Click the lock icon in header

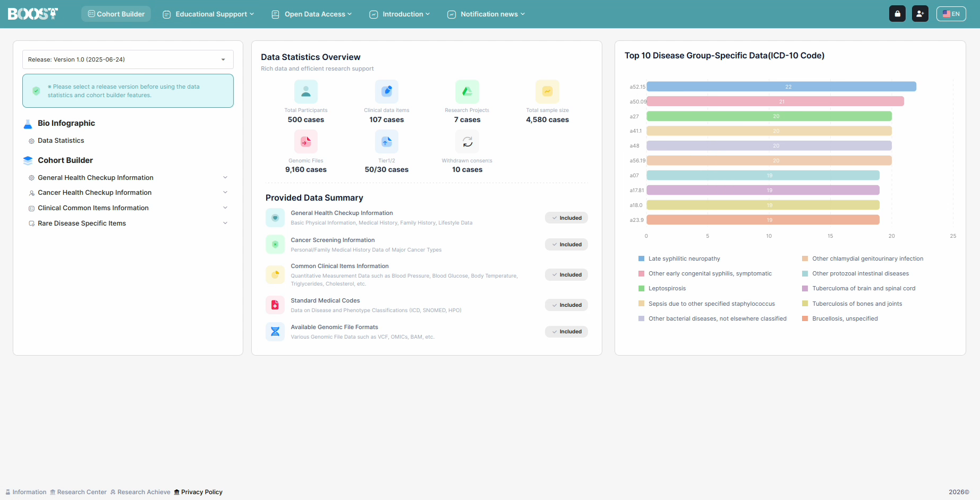(x=897, y=14)
